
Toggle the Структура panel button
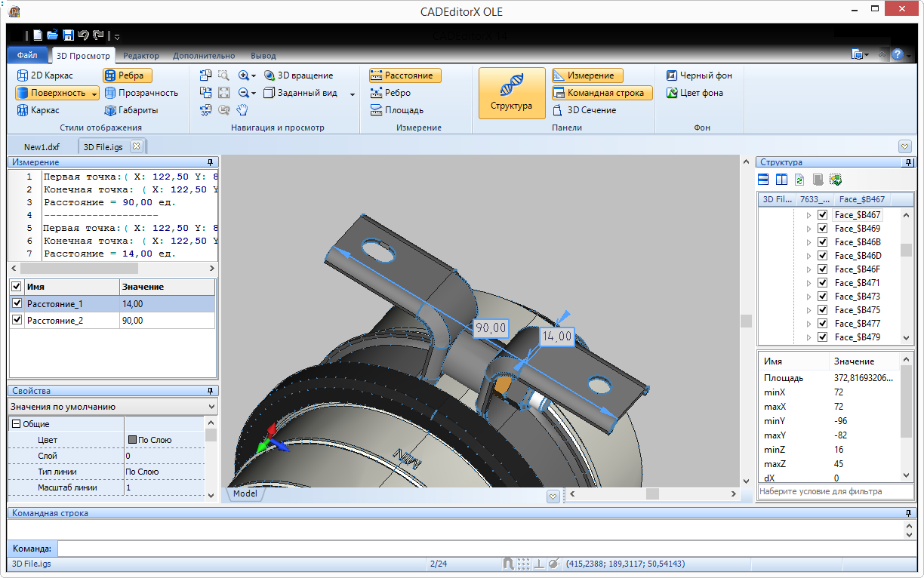(511, 93)
